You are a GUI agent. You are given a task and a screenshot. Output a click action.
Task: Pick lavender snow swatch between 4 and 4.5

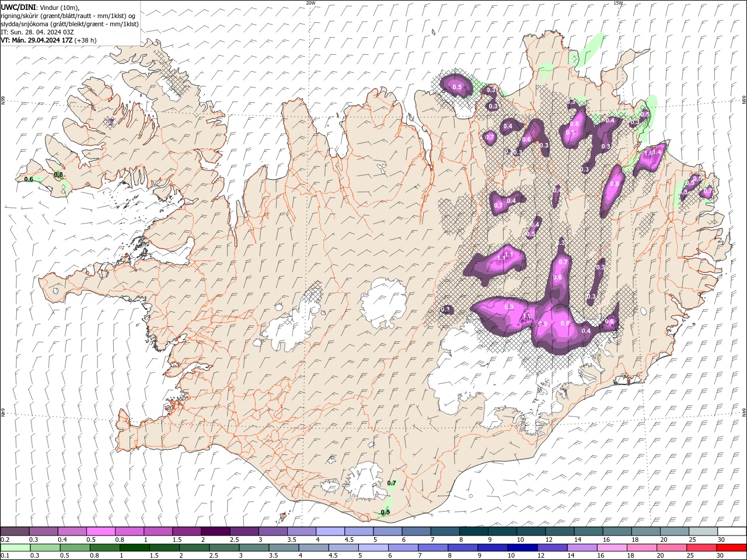point(329,531)
